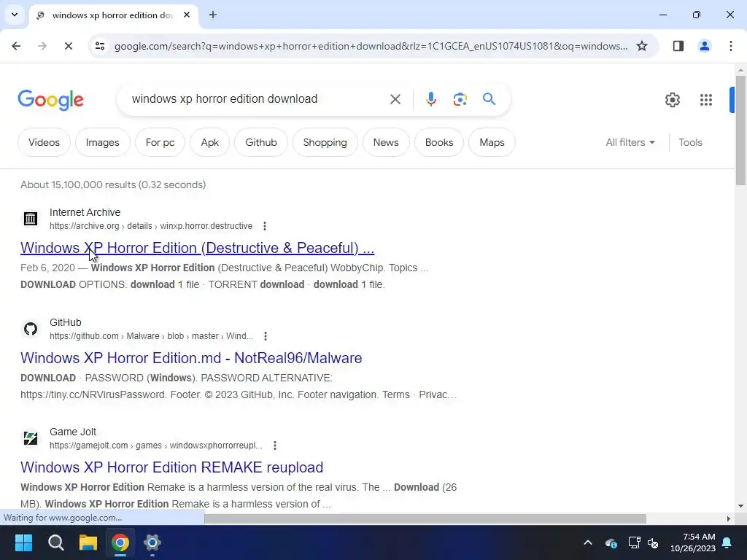Open Google quick settings gear

point(672,99)
